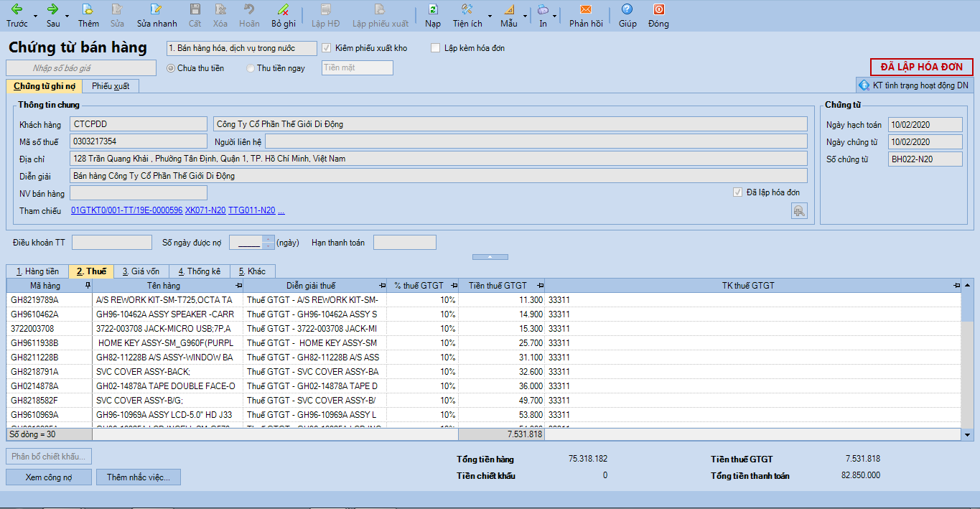Image resolution: width=980 pixels, height=509 pixels.
Task: Click the Cất save toolbar icon
Action: [x=195, y=15]
